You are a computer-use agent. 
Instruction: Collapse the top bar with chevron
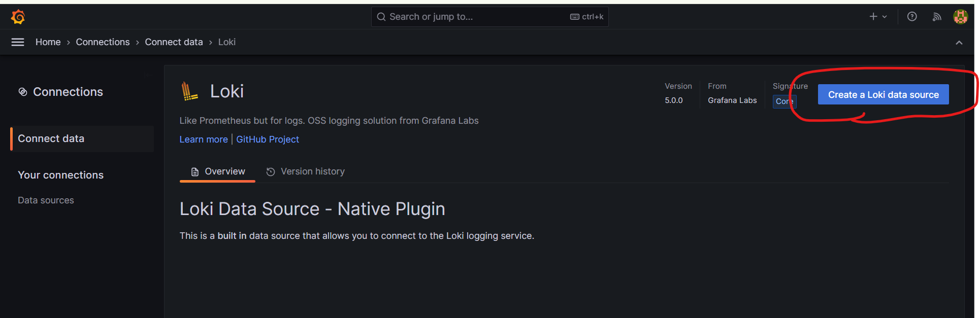click(x=959, y=43)
